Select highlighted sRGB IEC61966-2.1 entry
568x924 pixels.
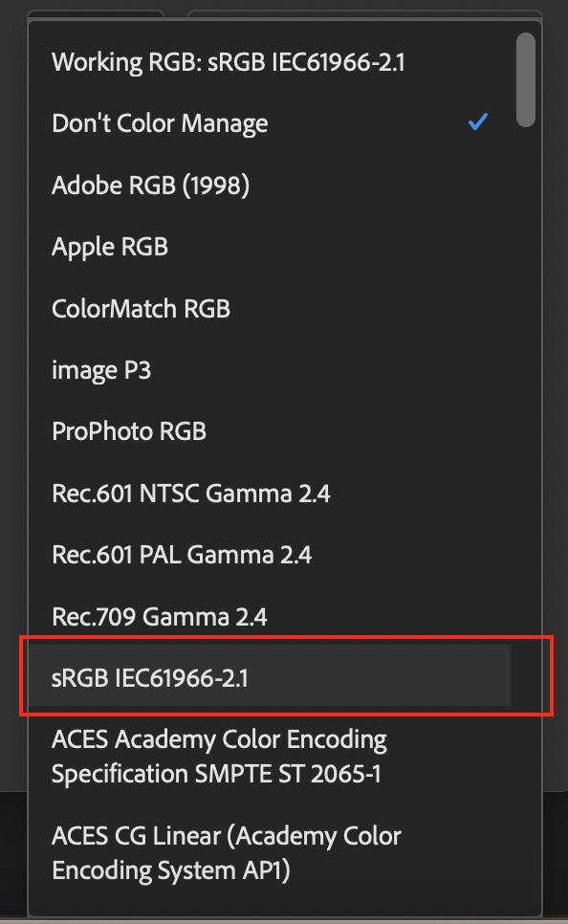point(270,675)
